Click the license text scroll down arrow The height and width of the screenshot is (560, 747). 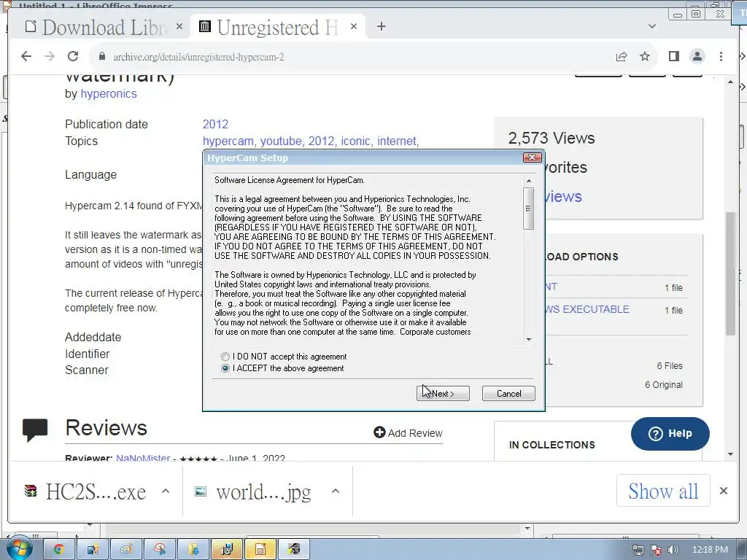pyautogui.click(x=528, y=340)
